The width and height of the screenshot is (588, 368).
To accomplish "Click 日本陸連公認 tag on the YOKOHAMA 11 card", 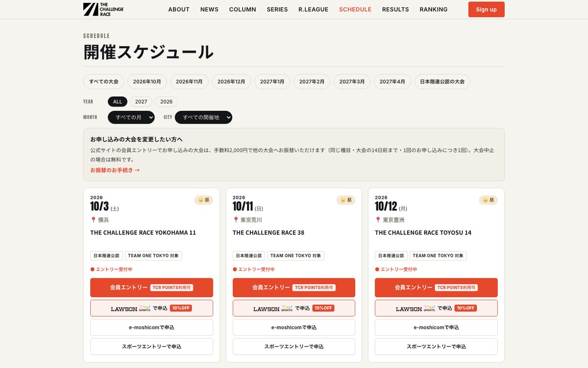I will point(106,256).
